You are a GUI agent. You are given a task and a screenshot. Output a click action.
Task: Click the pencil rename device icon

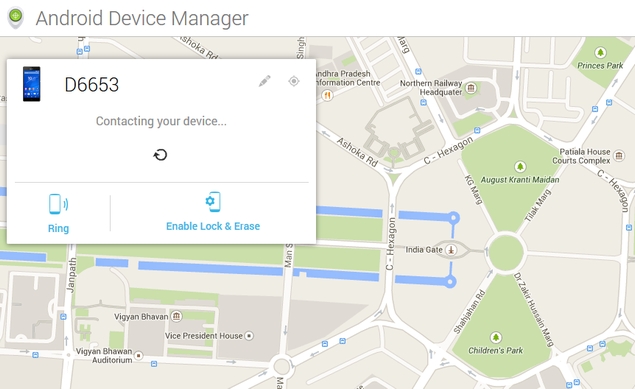point(264,81)
